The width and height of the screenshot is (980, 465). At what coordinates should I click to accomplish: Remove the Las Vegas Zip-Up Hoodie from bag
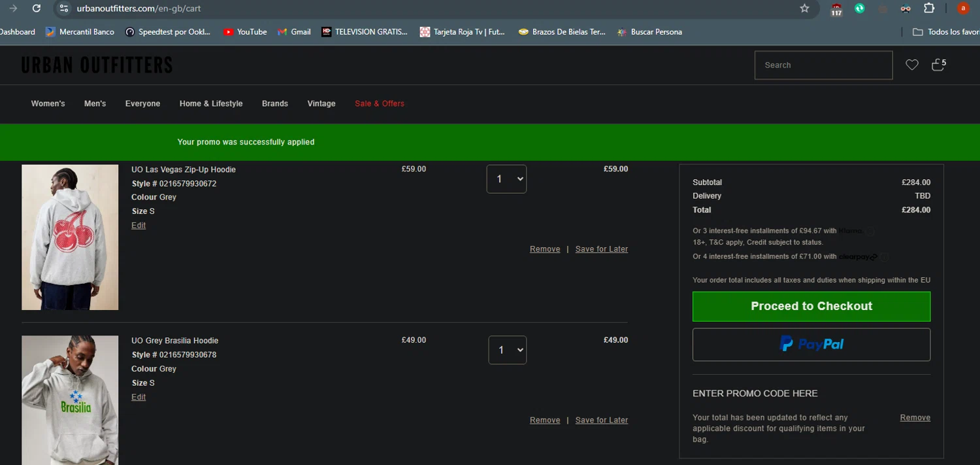click(545, 249)
